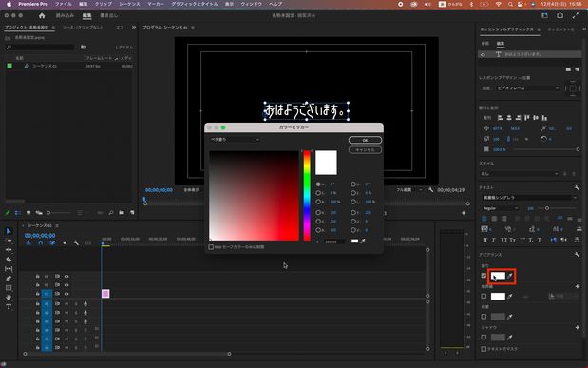
Task: Click the timeline wrench settings icon
Action: (76, 242)
